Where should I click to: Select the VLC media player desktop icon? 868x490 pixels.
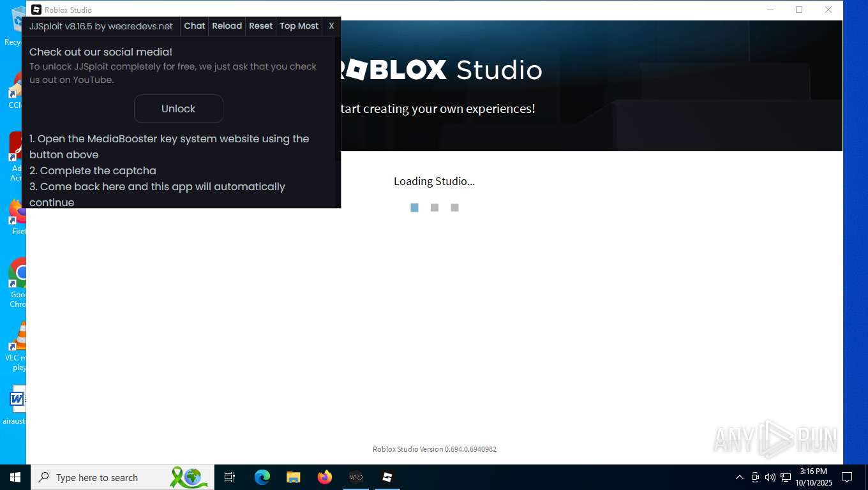pos(16,346)
